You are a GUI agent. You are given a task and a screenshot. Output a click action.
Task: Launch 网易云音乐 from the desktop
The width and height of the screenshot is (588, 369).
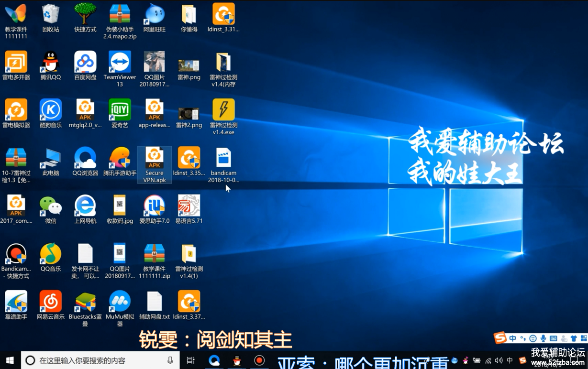coord(50,303)
